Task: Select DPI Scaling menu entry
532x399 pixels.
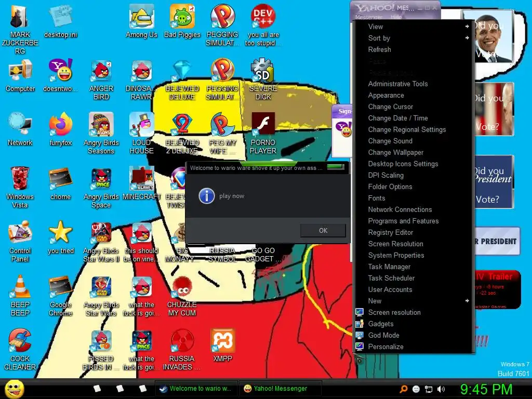Action: coord(414,175)
